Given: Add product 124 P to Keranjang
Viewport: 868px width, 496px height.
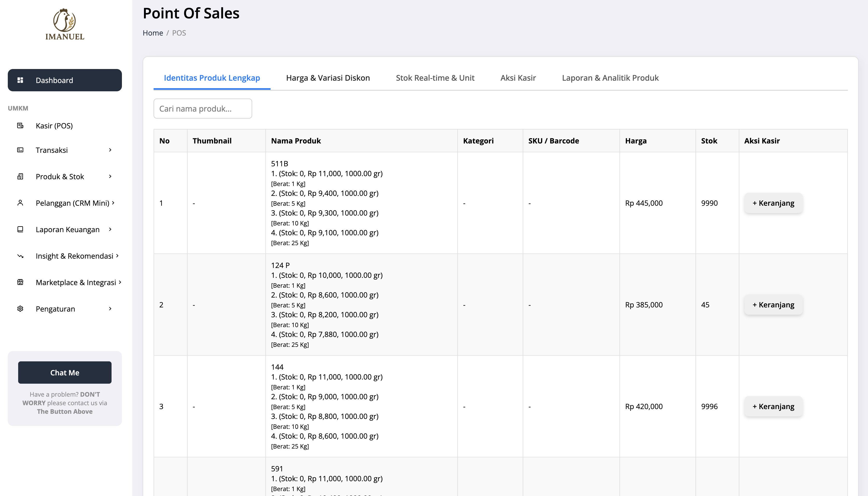Looking at the screenshot, I should pos(773,305).
